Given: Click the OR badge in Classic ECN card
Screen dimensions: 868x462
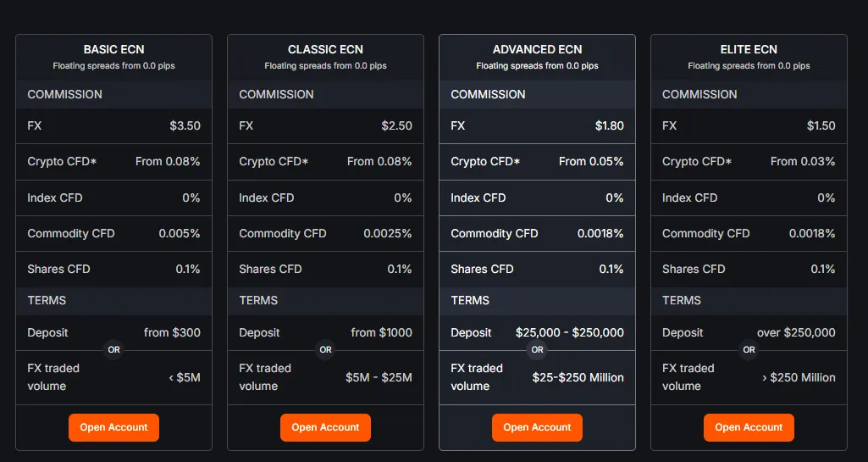Looking at the screenshot, I should [325, 349].
